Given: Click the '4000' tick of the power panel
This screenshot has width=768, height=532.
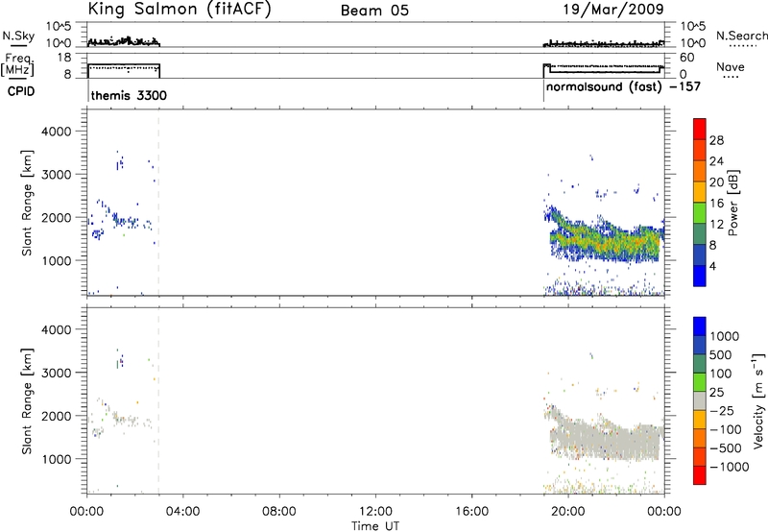Looking at the screenshot, I should point(56,132).
